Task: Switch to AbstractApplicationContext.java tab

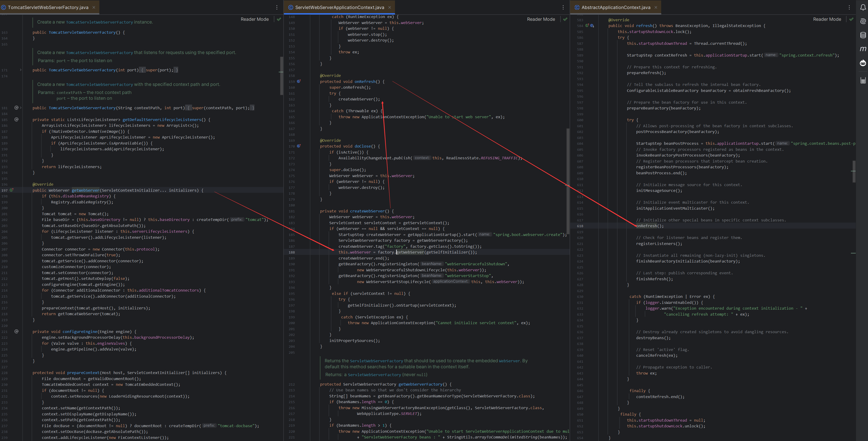Action: click(x=616, y=7)
